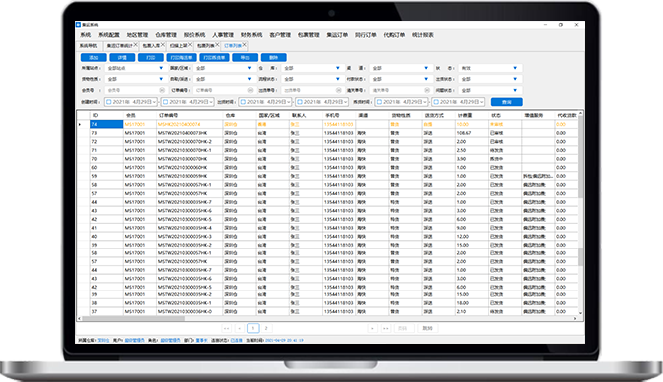This screenshot has width=663, height=382.
Task: Clear the 会员号 input with its X icon
Action: click(162, 90)
